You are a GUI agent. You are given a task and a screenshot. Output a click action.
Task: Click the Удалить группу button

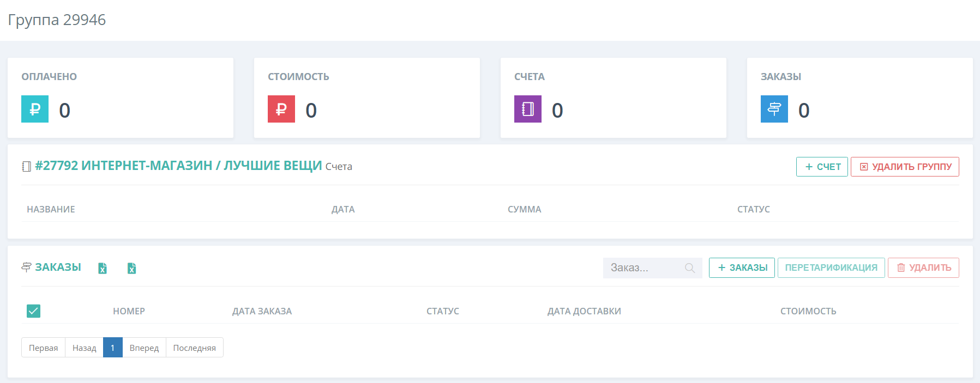pos(905,167)
